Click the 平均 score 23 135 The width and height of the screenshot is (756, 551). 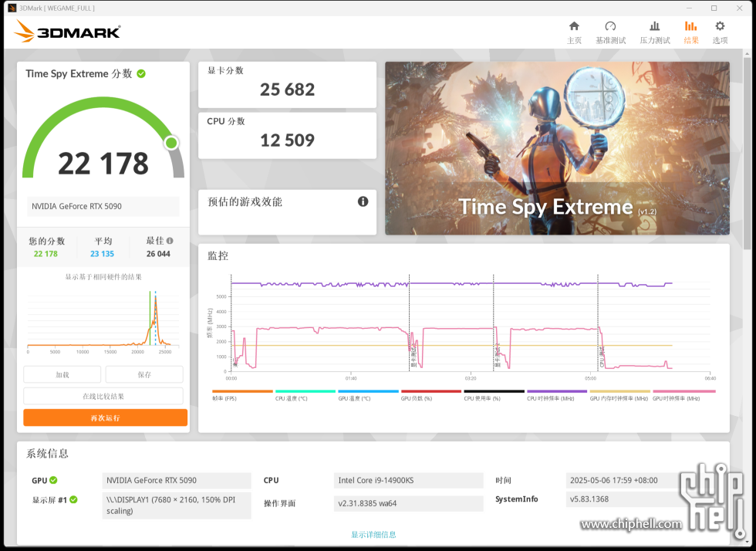102,254
